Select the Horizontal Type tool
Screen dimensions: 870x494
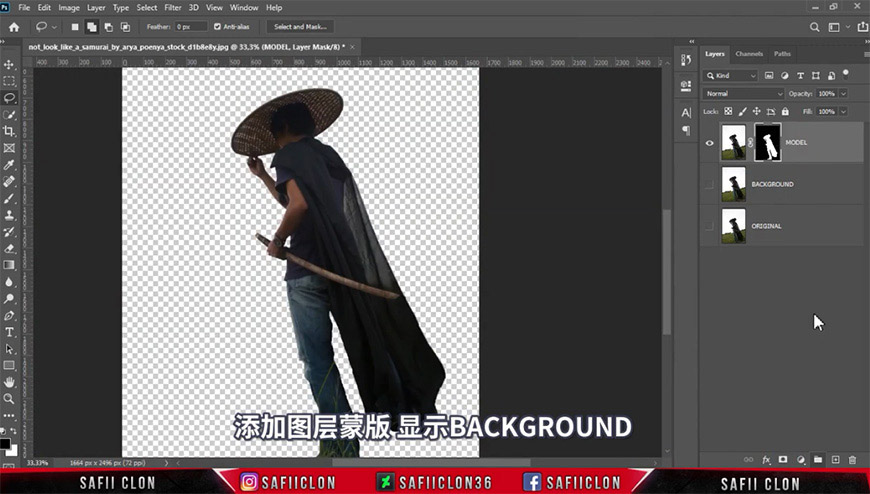pyautogui.click(x=9, y=332)
